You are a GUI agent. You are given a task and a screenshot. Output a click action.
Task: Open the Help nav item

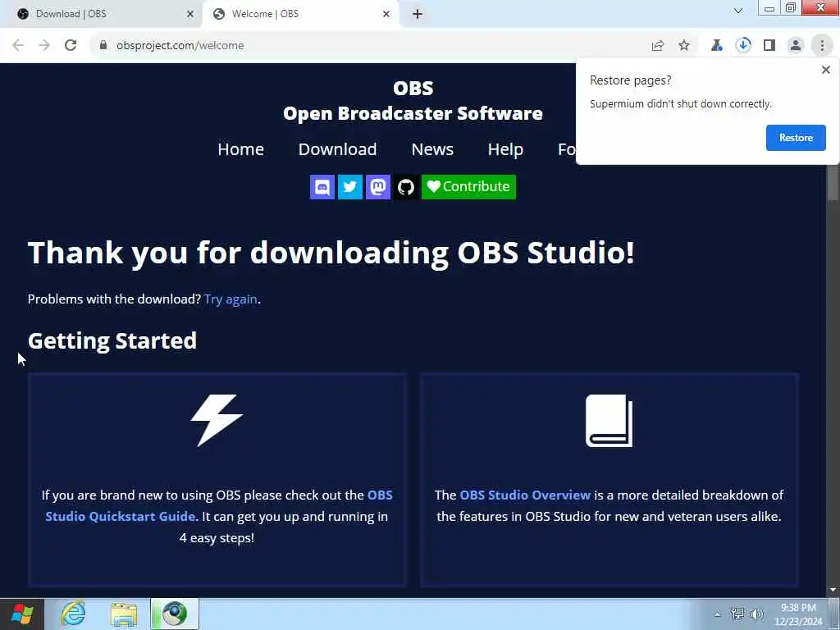[x=505, y=149]
